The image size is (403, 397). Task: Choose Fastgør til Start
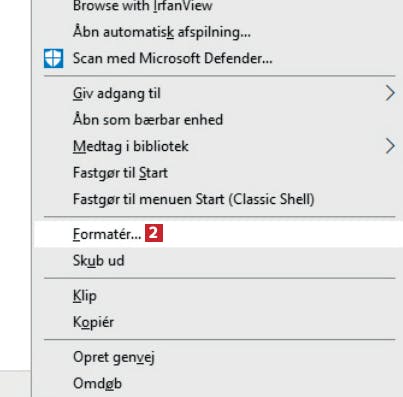click(217, 173)
